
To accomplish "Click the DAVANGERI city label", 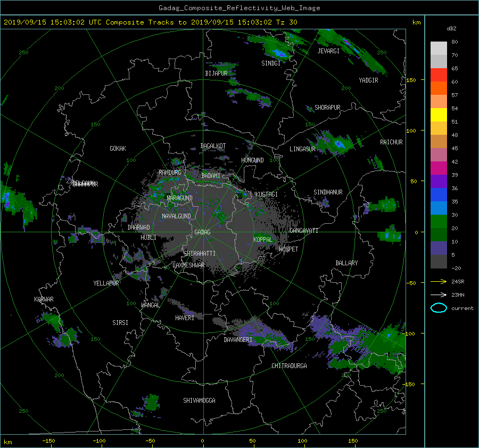I will 238,340.
